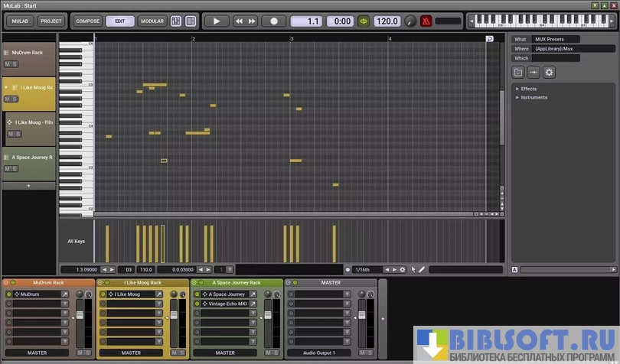Viewport: 620px width, 364px height.
Task: Toggle the red metronome icon
Action: 426,21
